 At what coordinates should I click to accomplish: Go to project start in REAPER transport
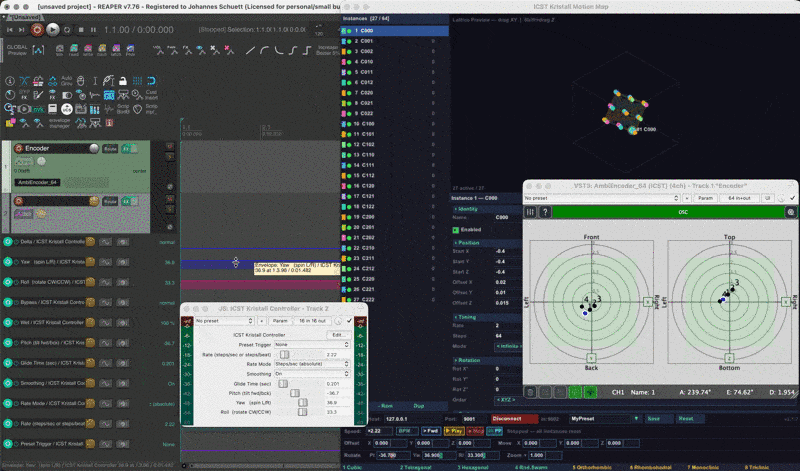pyautogui.click(x=10, y=30)
